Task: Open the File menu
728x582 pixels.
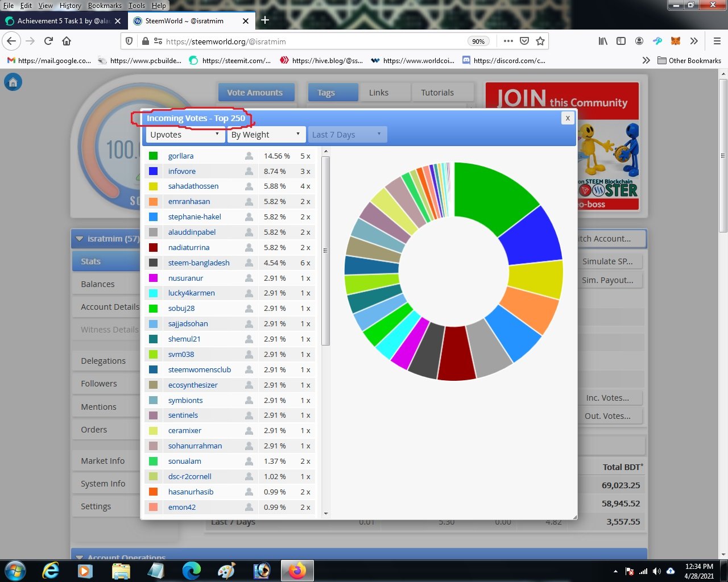Action: tap(9, 5)
